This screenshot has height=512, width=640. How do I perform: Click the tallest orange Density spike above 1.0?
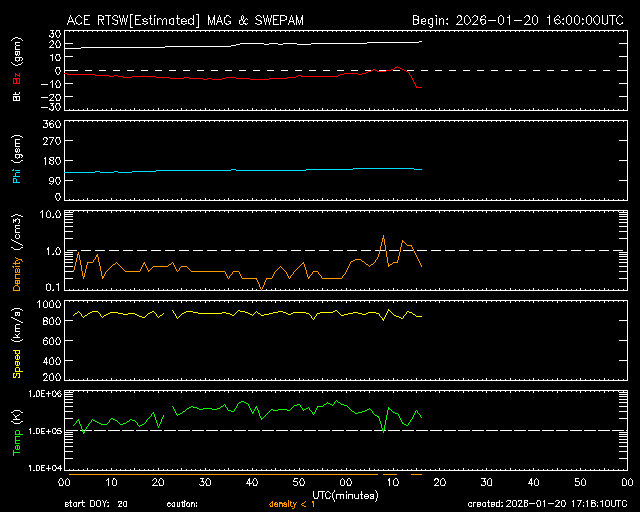(x=383, y=236)
